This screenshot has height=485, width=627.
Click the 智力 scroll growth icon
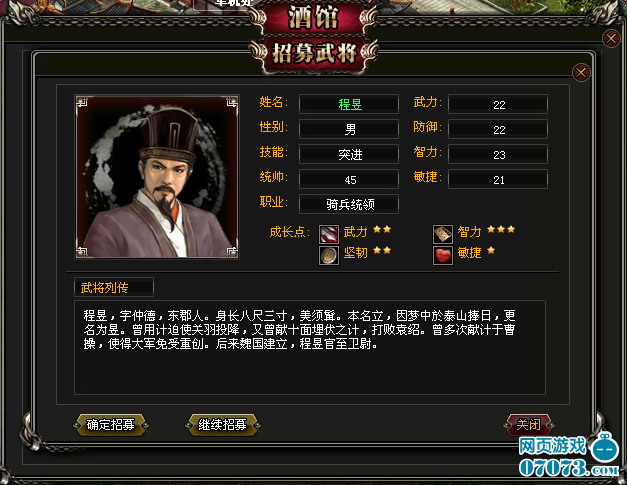coord(443,234)
